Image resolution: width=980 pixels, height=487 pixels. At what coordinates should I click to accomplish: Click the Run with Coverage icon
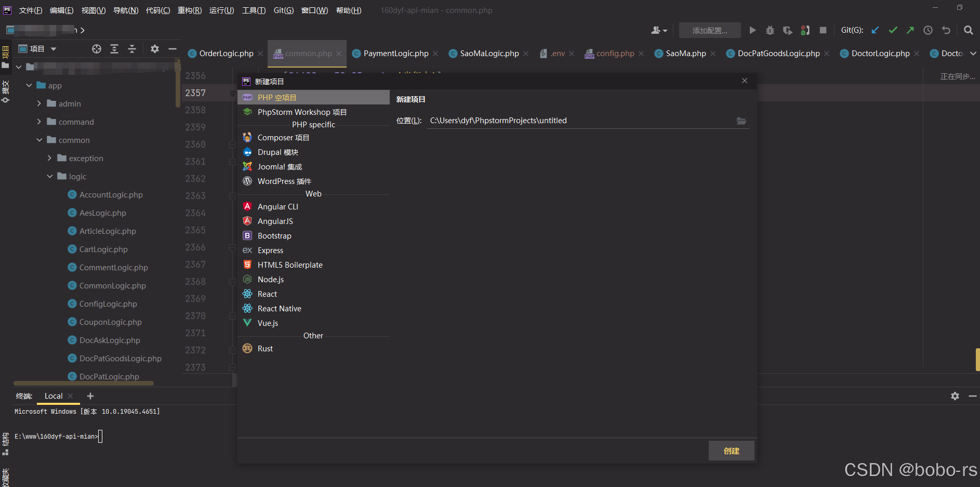point(788,30)
